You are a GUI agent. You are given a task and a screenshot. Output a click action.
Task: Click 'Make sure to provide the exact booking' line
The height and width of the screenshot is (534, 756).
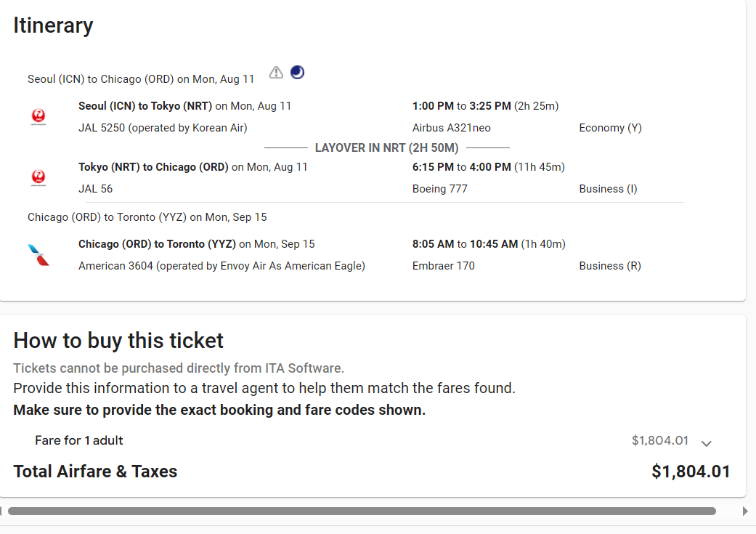[219, 410]
